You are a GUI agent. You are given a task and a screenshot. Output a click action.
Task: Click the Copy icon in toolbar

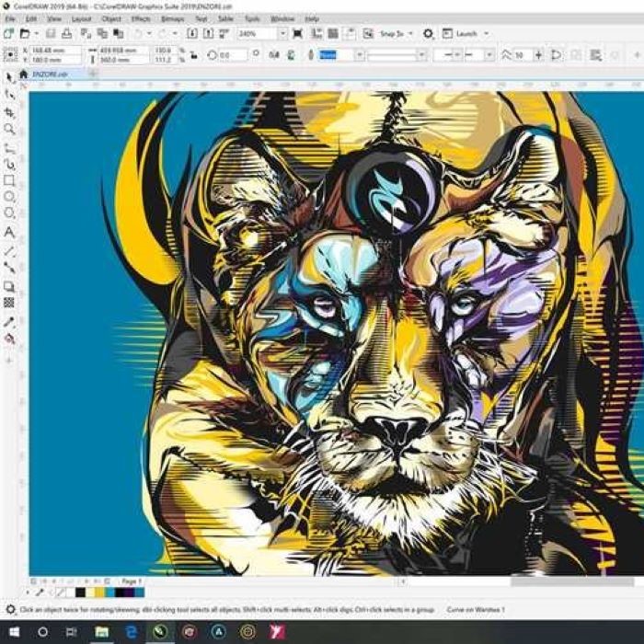pos(102,34)
